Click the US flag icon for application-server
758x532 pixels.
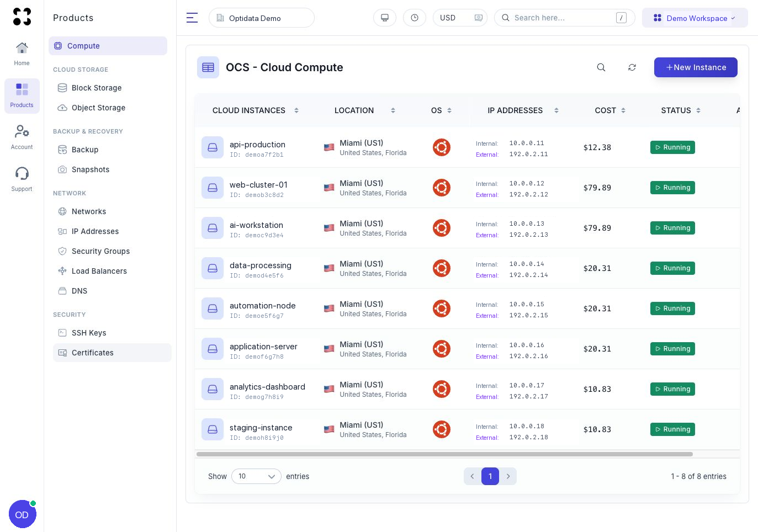coord(329,349)
